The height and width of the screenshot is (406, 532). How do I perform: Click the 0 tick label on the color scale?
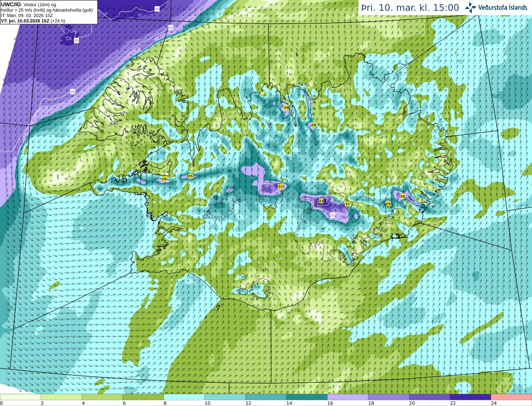[2, 403]
